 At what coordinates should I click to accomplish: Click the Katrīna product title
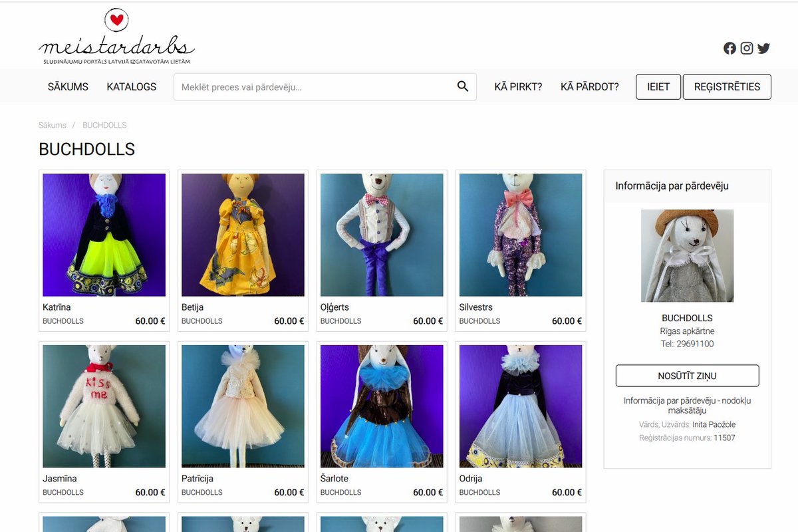[x=57, y=307]
